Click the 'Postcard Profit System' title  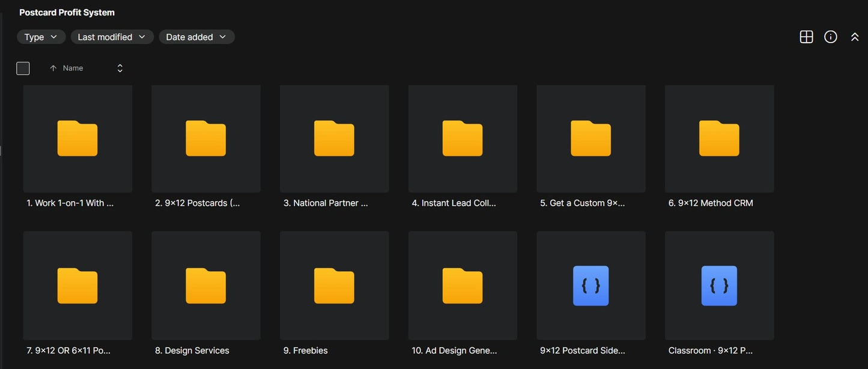click(67, 13)
